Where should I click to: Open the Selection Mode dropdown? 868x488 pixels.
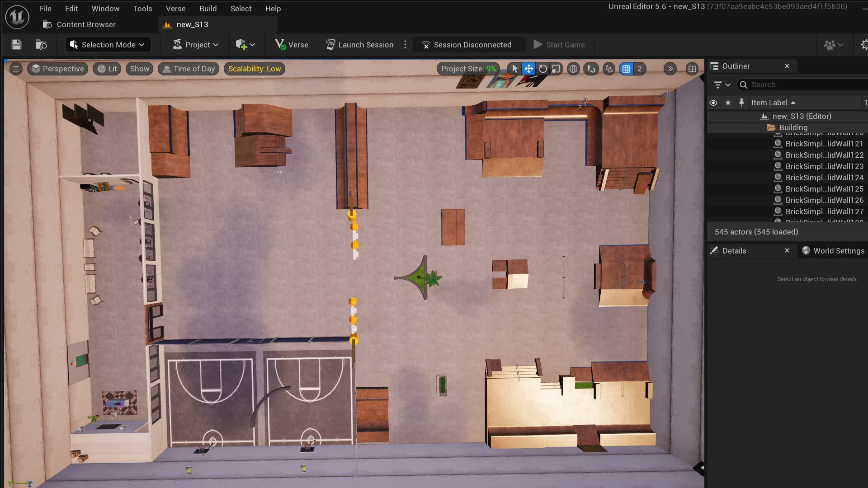(x=107, y=44)
